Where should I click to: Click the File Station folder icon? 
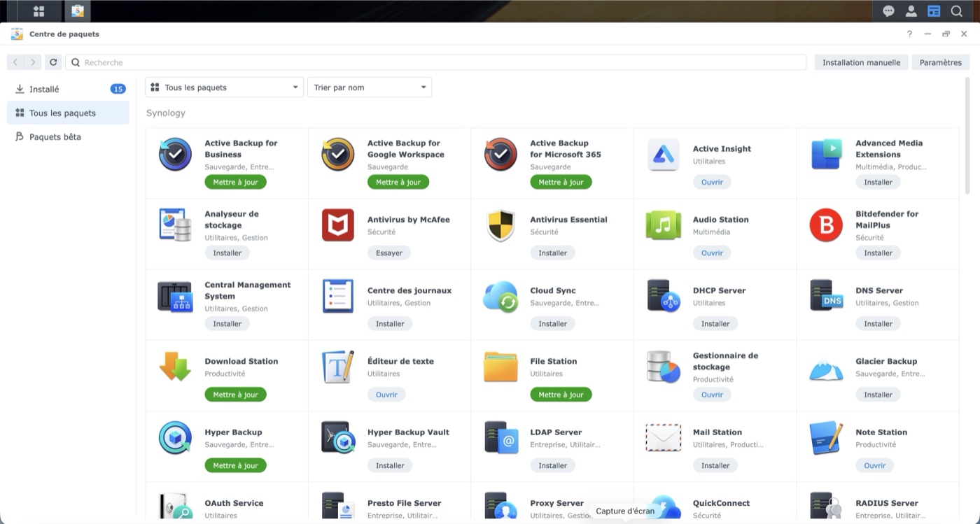(500, 367)
